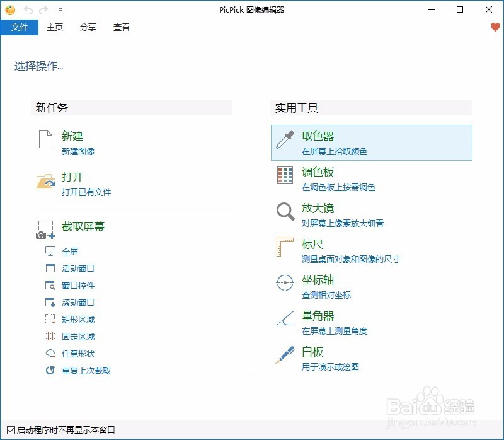The image size is (504, 440).
Task: Click the 在屏幕上测量角度 description
Action: (x=335, y=331)
